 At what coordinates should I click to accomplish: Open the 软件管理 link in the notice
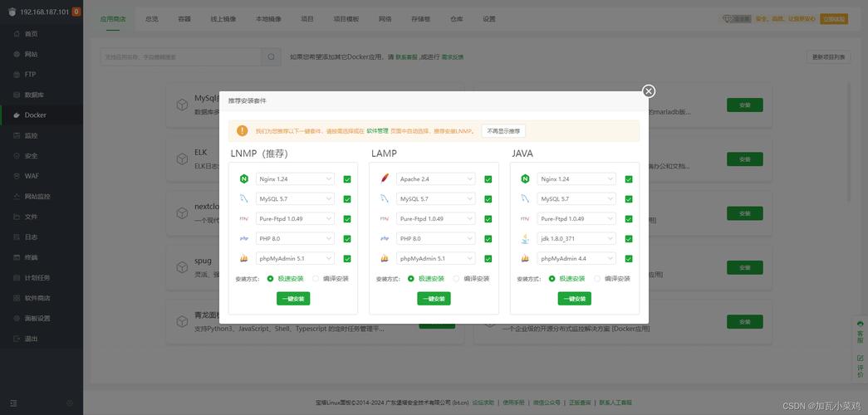point(378,131)
